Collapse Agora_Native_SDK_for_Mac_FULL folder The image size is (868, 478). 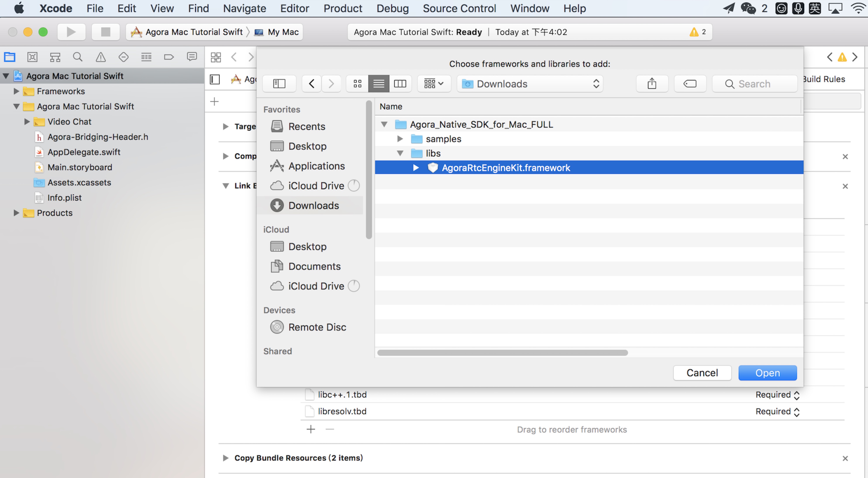pyautogui.click(x=384, y=124)
